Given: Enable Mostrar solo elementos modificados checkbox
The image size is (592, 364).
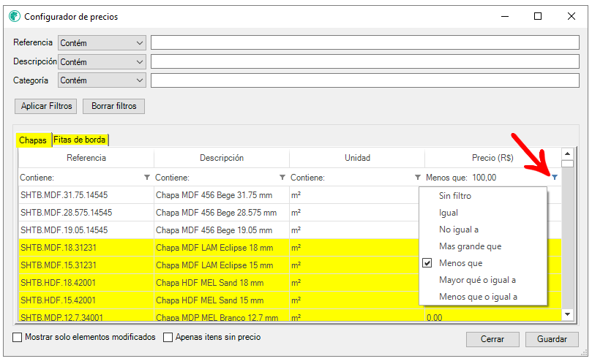Looking at the screenshot, I should 18,338.
